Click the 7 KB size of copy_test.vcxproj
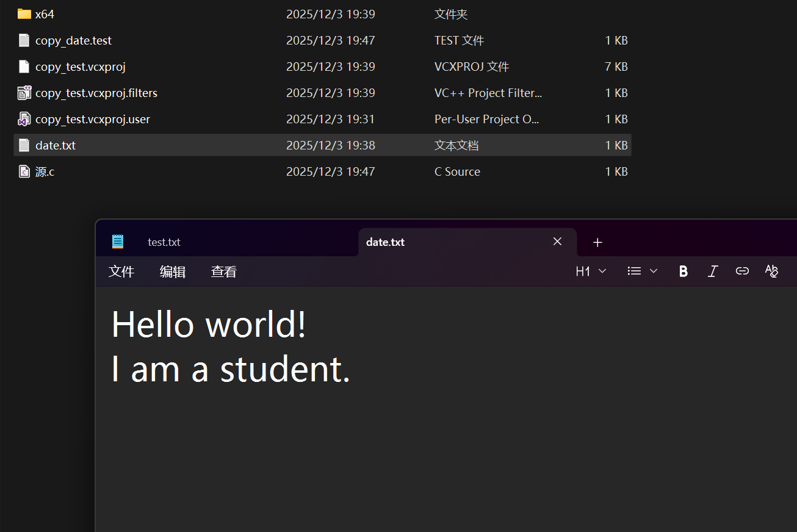The image size is (797, 532). click(616, 66)
